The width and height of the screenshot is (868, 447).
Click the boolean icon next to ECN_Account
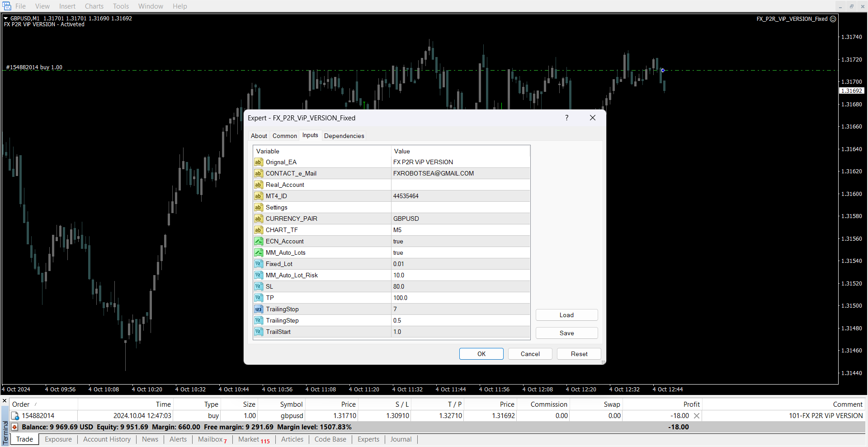(258, 241)
